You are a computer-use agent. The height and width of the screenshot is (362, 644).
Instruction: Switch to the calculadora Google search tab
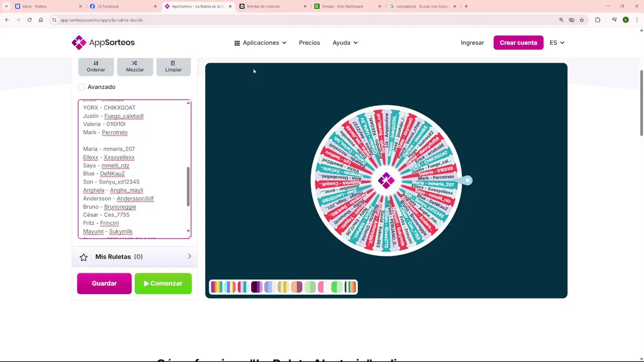422,7
